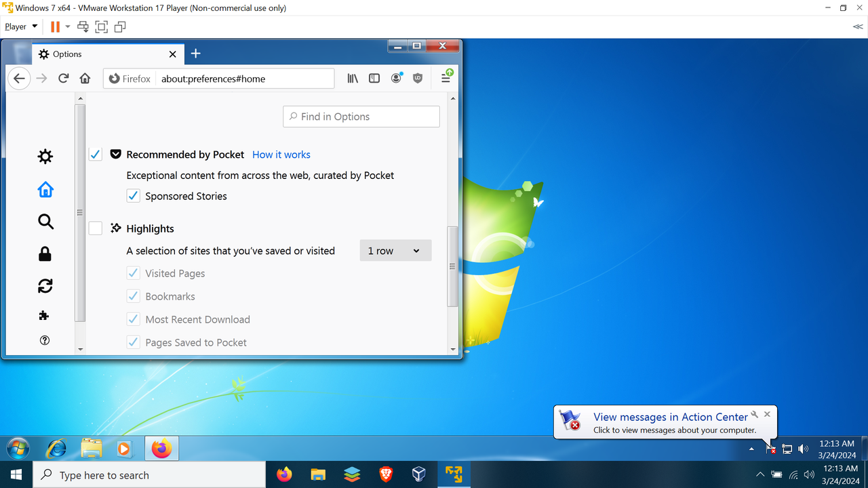Uncheck Sponsored Stories checkbox
Screen dimensions: 868x488
coord(134,196)
